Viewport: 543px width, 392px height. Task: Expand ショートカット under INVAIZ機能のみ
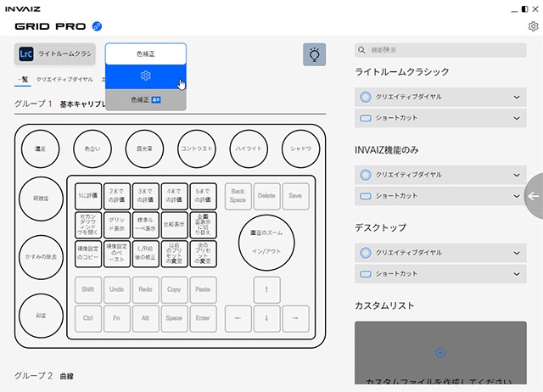pos(439,196)
